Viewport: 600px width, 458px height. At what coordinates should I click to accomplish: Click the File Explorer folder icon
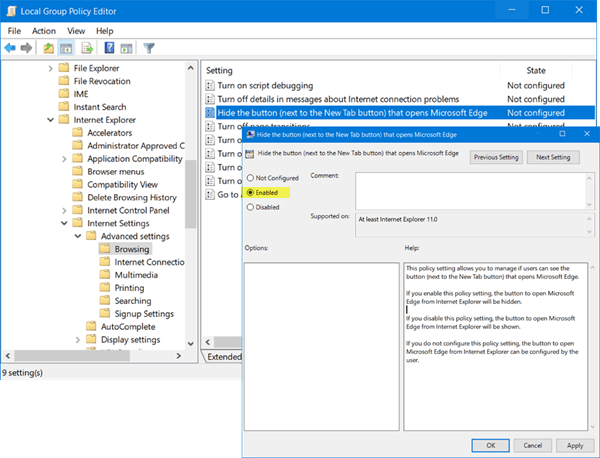pos(64,68)
